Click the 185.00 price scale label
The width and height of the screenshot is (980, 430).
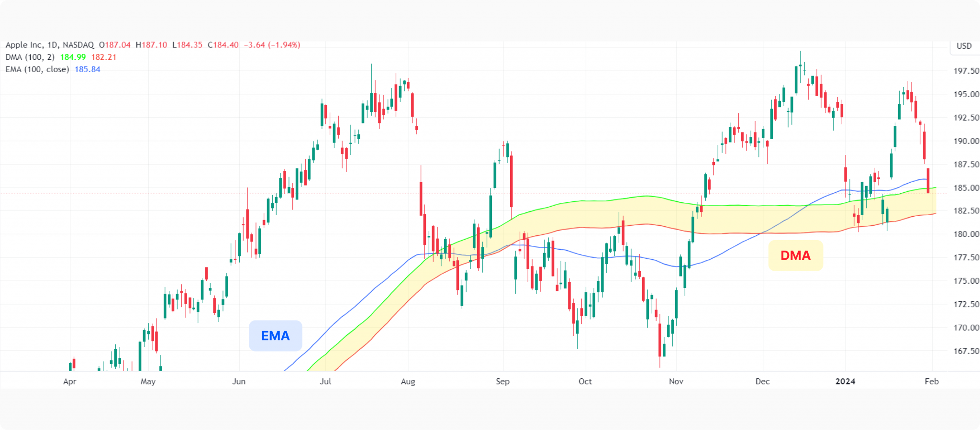(966, 187)
